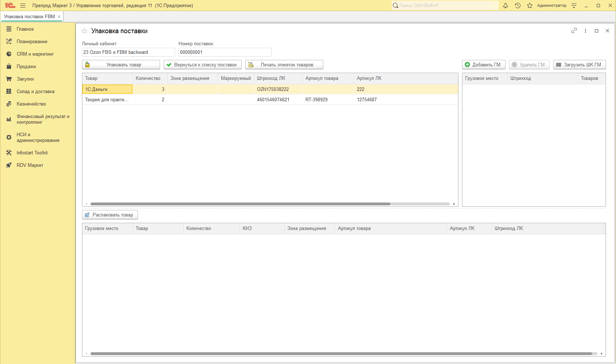Screen dimensions: 616x364
Task: Open the Склад и доставка section
Action: pos(35,91)
